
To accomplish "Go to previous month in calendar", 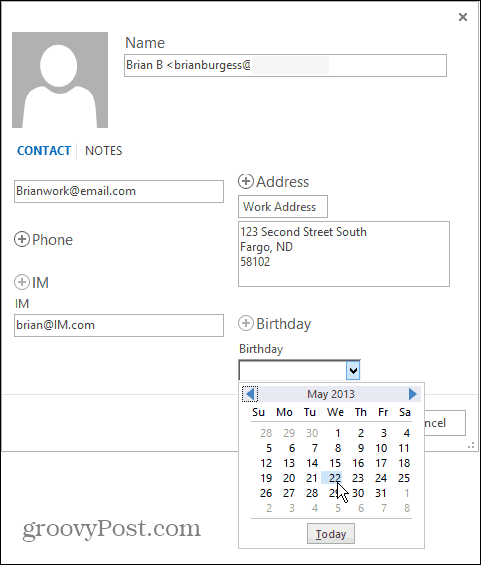I will pyautogui.click(x=250, y=394).
